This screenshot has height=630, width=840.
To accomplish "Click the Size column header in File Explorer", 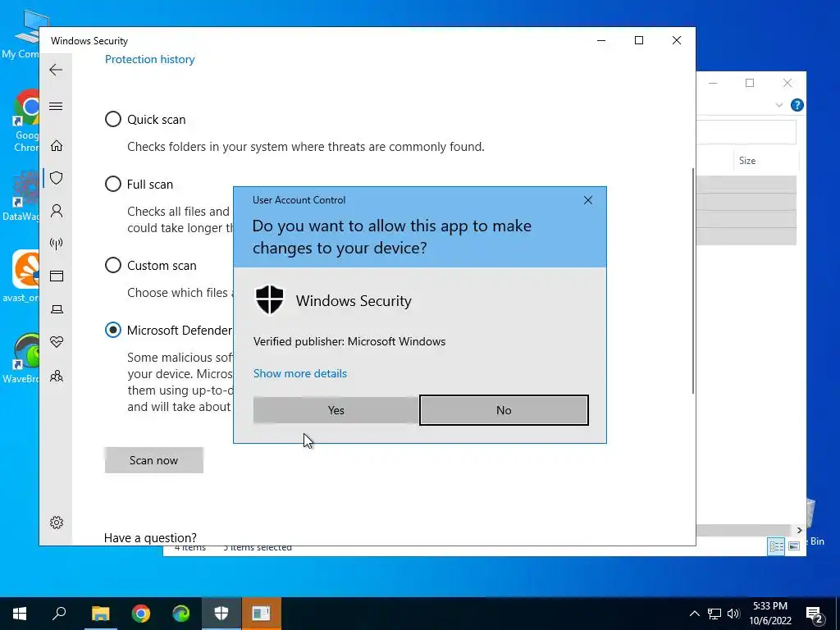I will tap(765, 161).
